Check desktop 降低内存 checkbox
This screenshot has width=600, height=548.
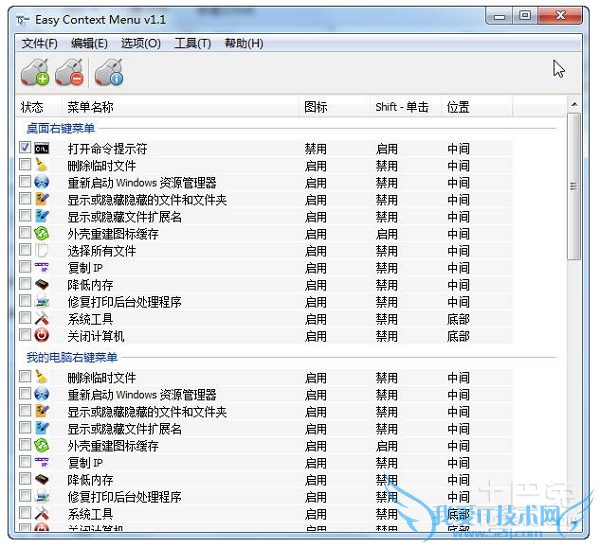point(25,284)
